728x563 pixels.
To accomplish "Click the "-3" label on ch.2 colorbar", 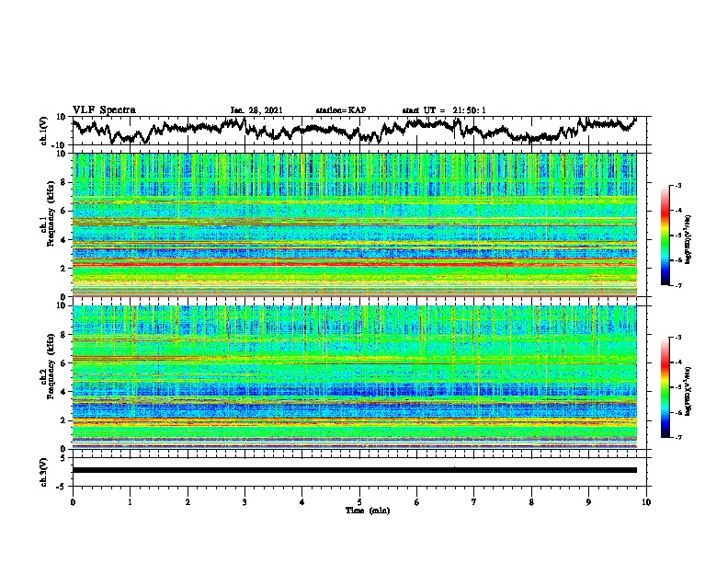I will click(x=677, y=338).
